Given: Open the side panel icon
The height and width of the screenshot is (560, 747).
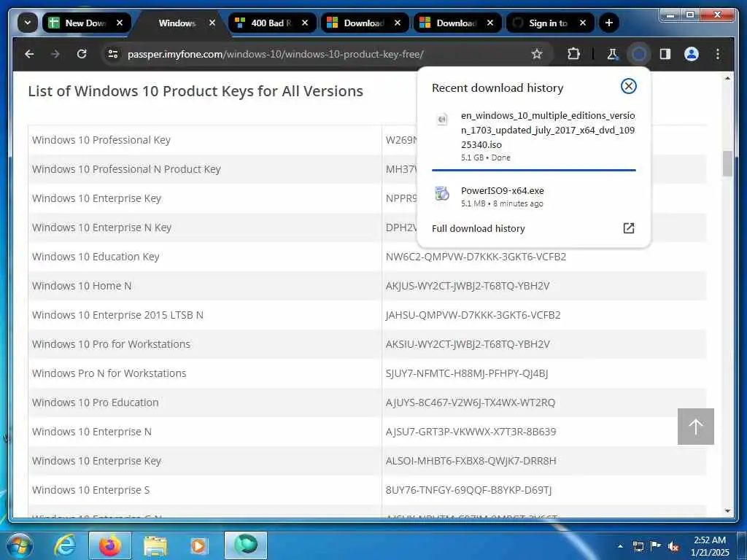Looking at the screenshot, I should pyautogui.click(x=665, y=54).
